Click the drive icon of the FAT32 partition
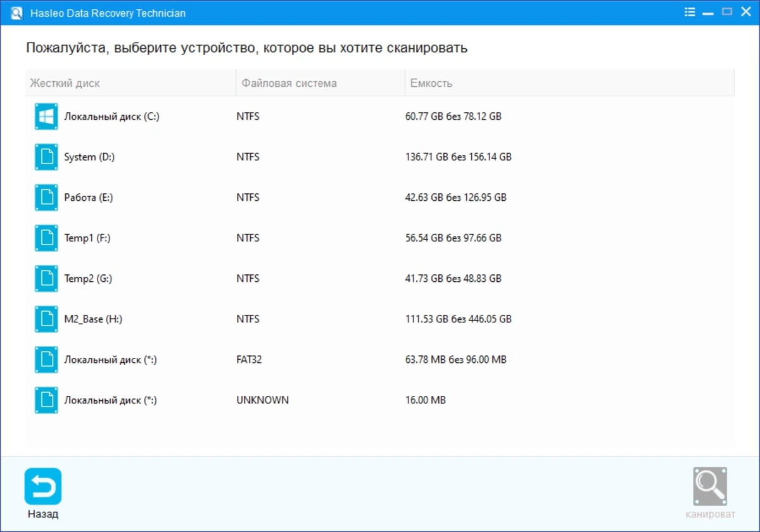The height and width of the screenshot is (532, 760). [46, 360]
